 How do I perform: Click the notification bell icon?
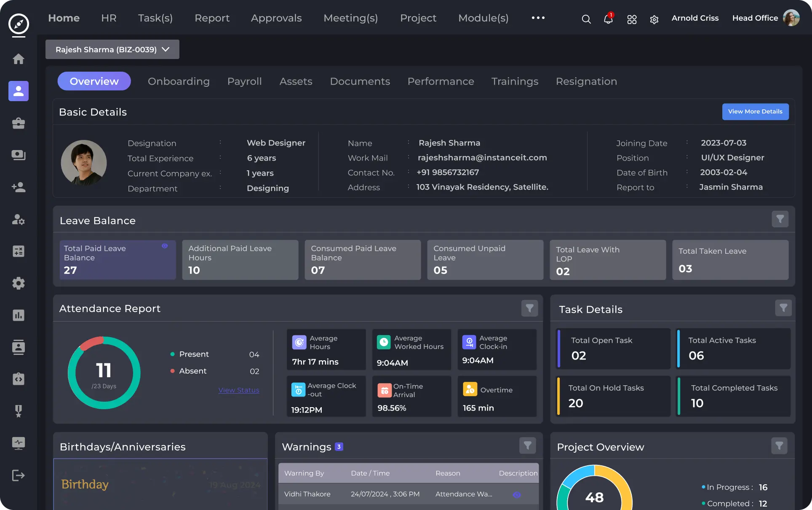[608, 19]
